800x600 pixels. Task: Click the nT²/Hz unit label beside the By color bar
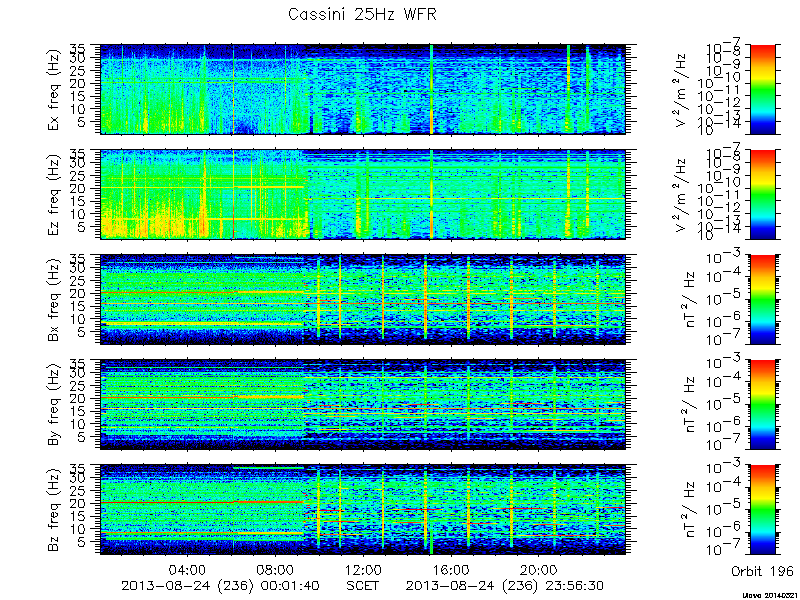pos(690,405)
